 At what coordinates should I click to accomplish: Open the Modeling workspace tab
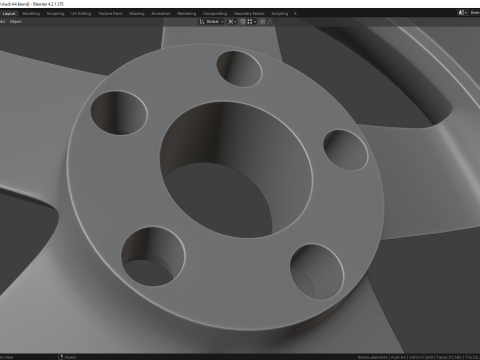pos(31,14)
